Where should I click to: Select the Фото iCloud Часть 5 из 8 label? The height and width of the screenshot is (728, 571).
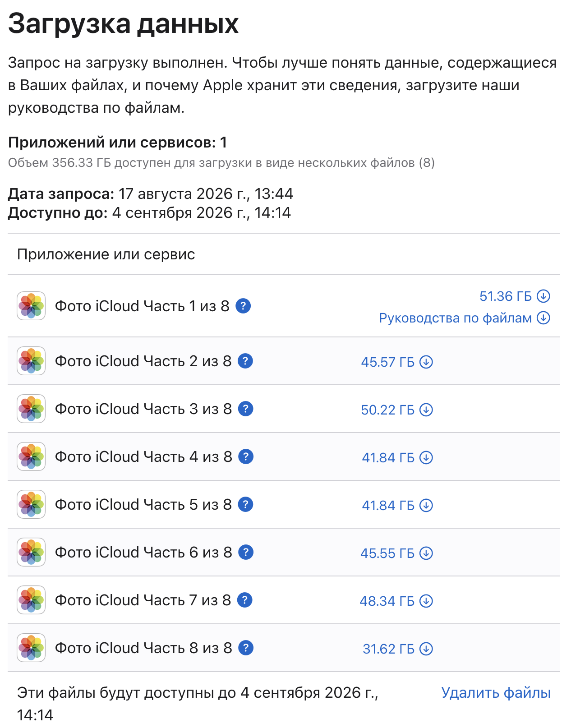click(143, 504)
